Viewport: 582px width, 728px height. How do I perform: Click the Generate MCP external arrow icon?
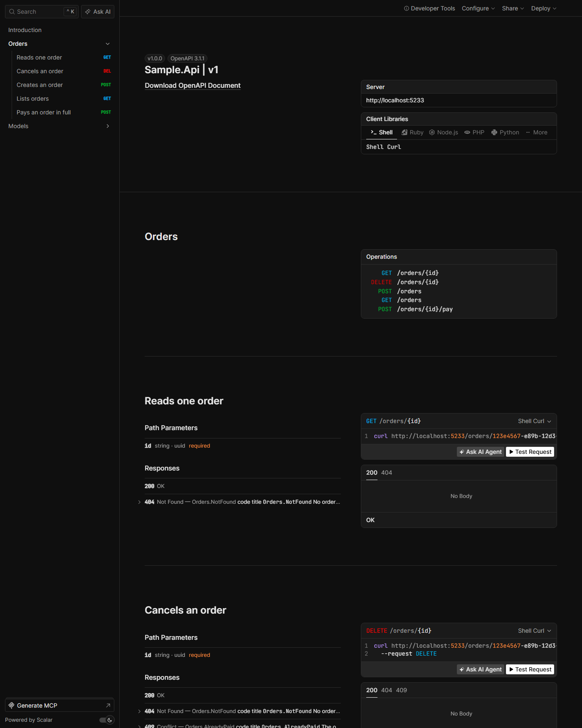(108, 706)
